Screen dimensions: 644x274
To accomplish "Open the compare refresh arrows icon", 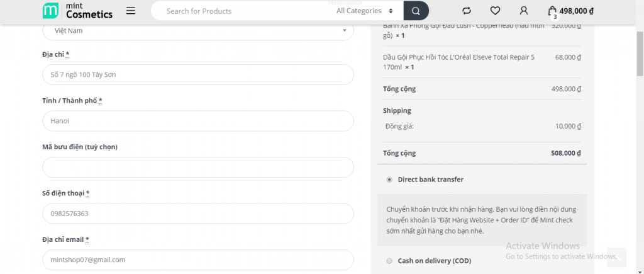I will pos(467,11).
